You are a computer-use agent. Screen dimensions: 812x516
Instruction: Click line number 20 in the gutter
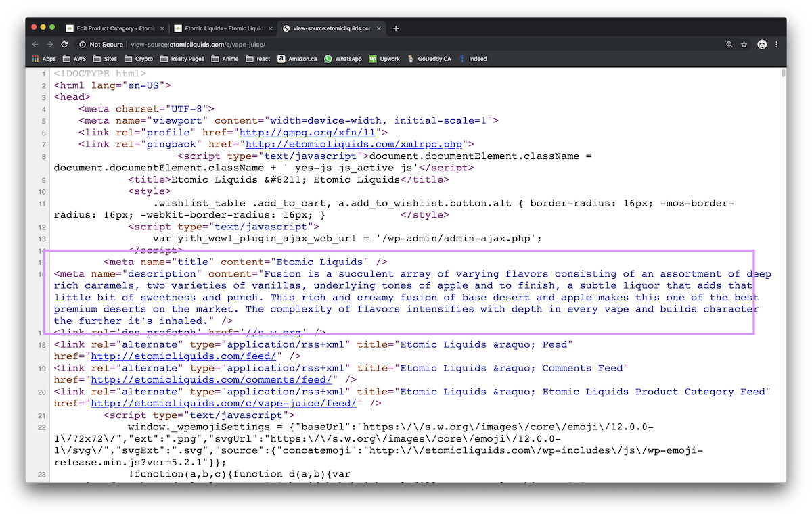click(x=42, y=392)
